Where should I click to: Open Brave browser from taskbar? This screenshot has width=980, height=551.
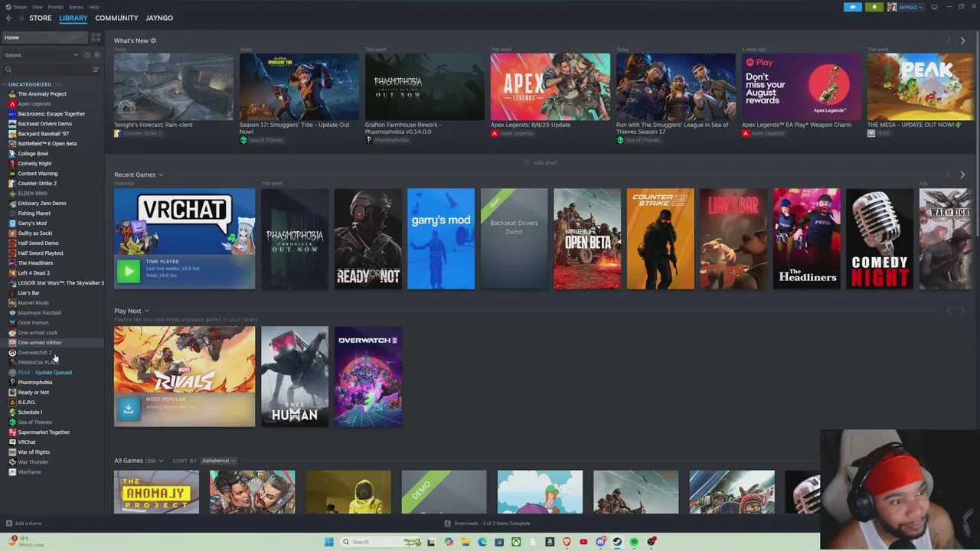click(x=567, y=542)
